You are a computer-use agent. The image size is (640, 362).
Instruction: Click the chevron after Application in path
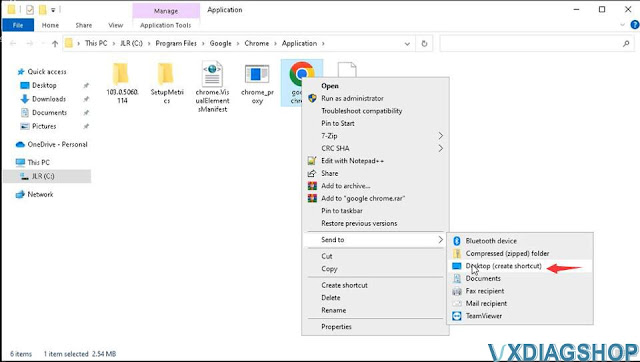324,43
